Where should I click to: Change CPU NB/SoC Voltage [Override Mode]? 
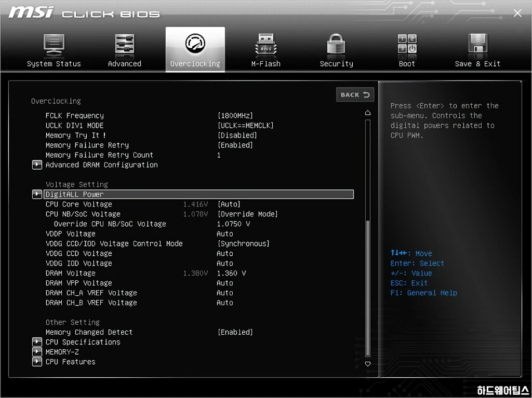248,214
